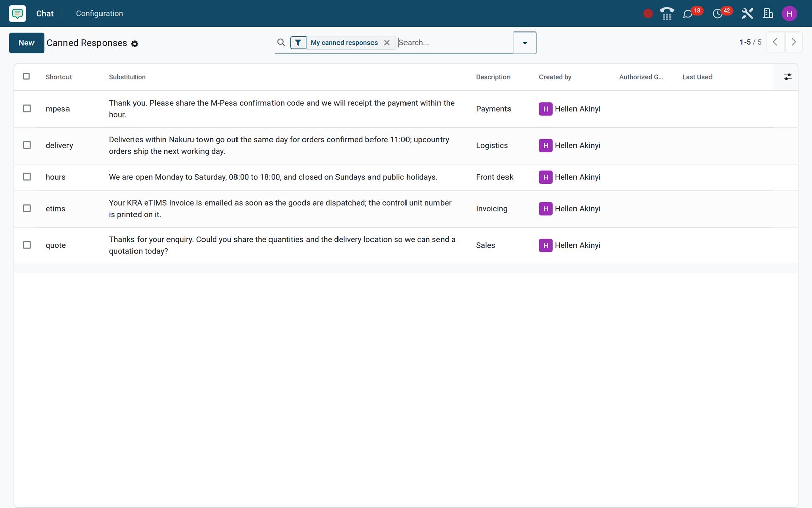Expand the search options dropdown arrow

tap(525, 43)
